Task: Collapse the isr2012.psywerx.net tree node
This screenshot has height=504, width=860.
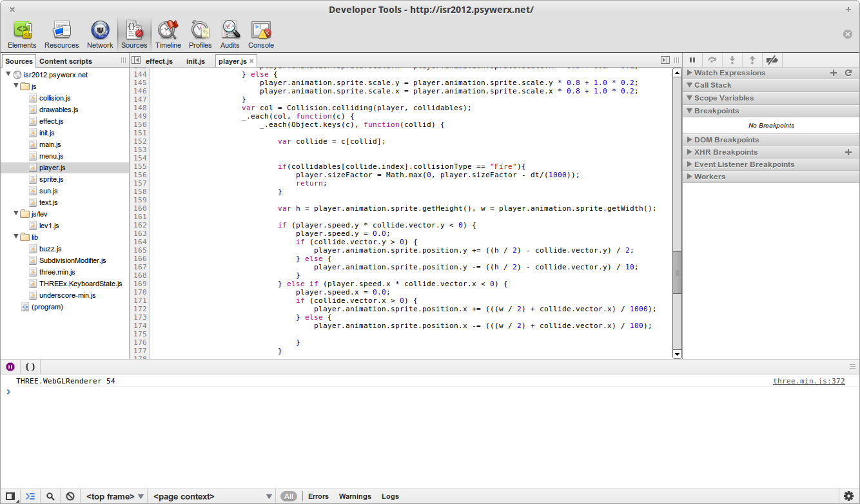Action: (8, 74)
